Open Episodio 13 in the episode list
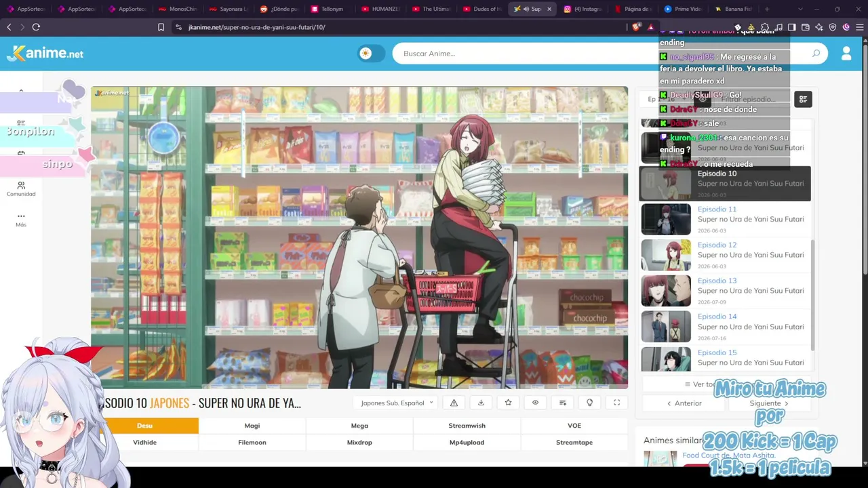The height and width of the screenshot is (488, 868). 725,291
